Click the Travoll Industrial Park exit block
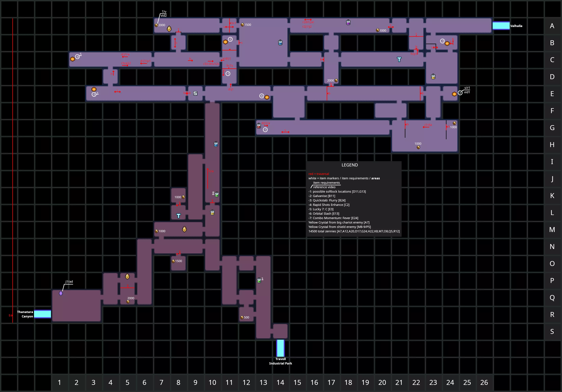Screen dimensions: 562x392 pyautogui.click(x=280, y=348)
